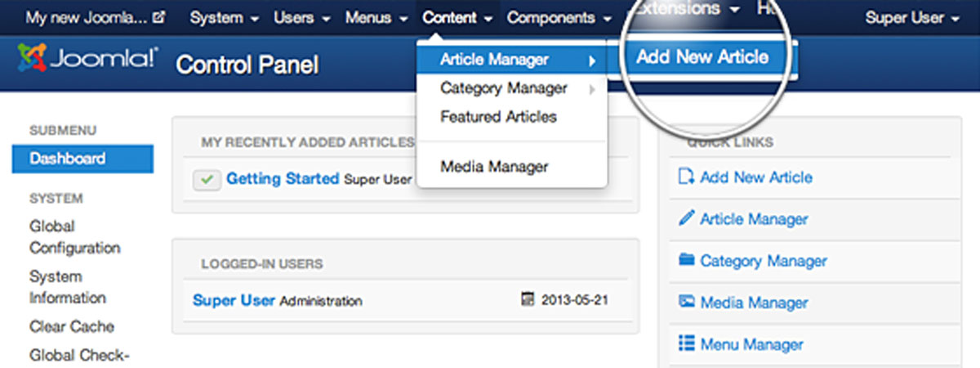This screenshot has width=980, height=368.
Task: Click the picture icon for Media Manager
Action: tap(686, 302)
